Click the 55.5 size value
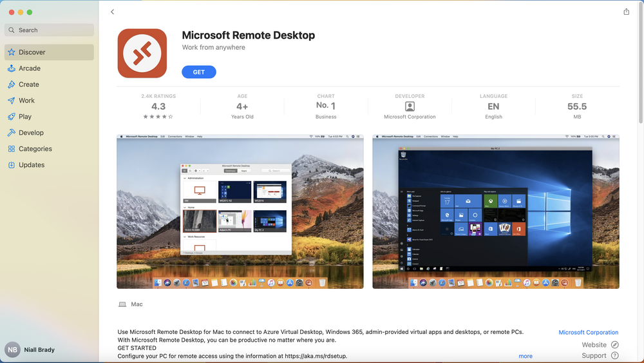The height and width of the screenshot is (363, 644). (577, 106)
